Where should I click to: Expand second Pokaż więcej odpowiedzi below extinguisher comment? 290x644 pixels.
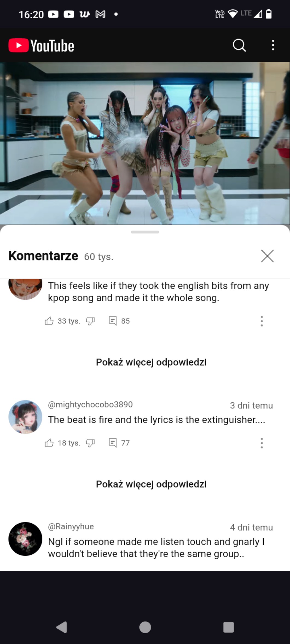[x=151, y=484]
